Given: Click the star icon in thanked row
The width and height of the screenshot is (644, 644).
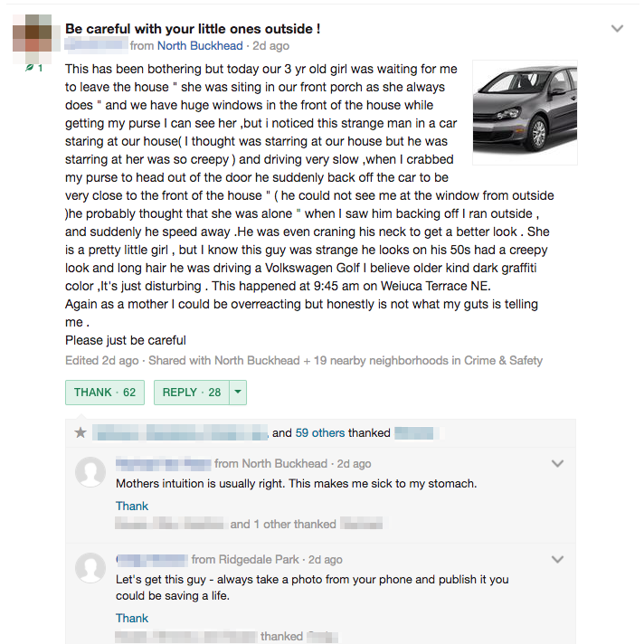Looking at the screenshot, I should [x=80, y=432].
